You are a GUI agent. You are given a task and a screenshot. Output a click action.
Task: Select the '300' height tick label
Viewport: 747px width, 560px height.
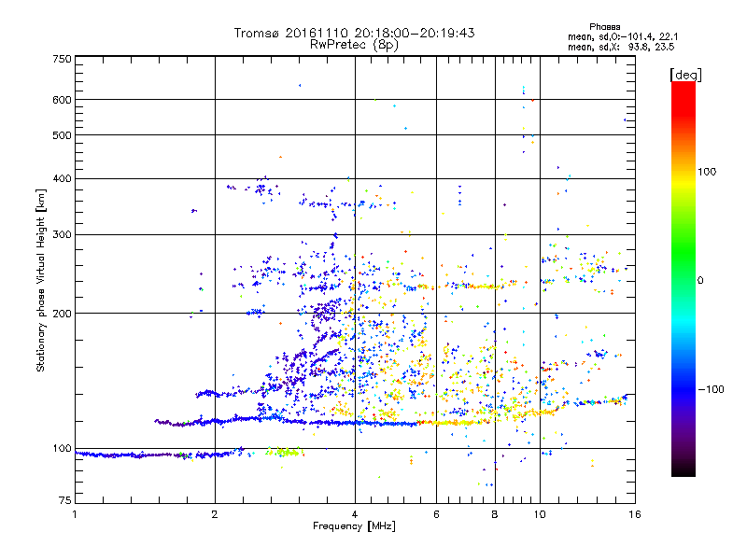pos(62,234)
